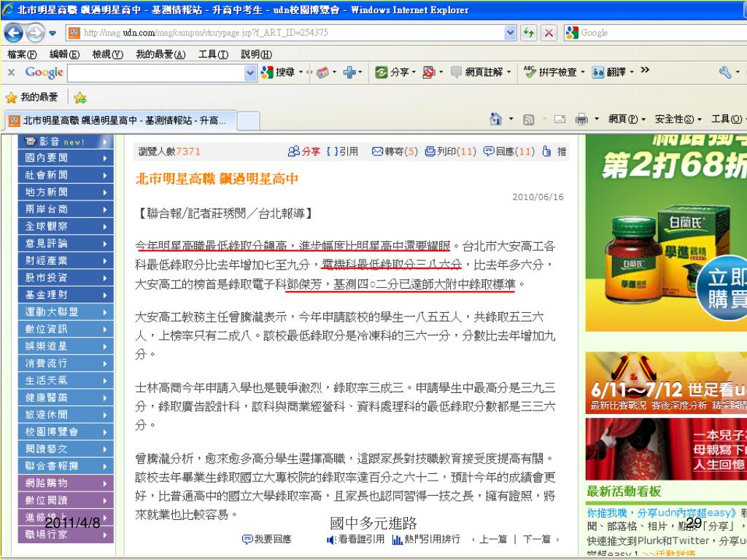Screen dimensions: 747x560
Task: Open the 檢視(V) menu
Action: pos(108,54)
